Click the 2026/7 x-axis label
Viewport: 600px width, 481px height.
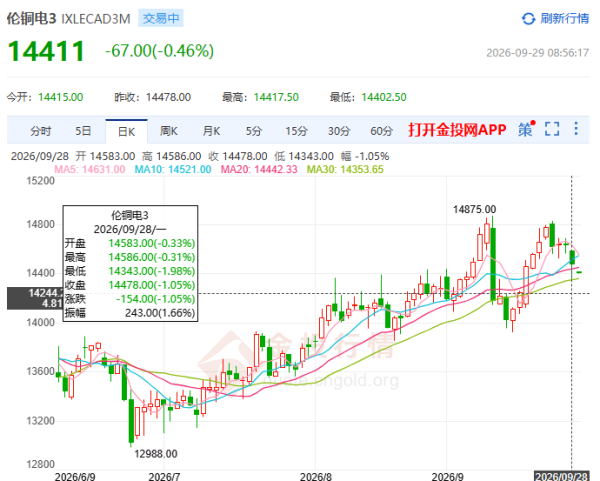coord(164,477)
